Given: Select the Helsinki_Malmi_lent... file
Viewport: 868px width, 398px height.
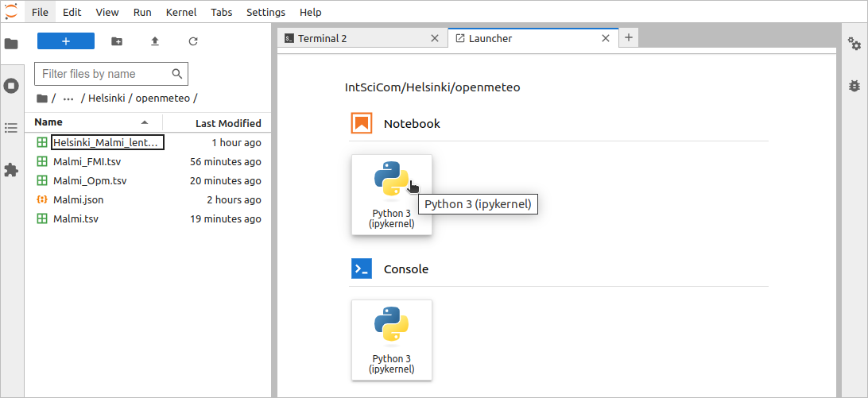Looking at the screenshot, I should pos(149,143).
